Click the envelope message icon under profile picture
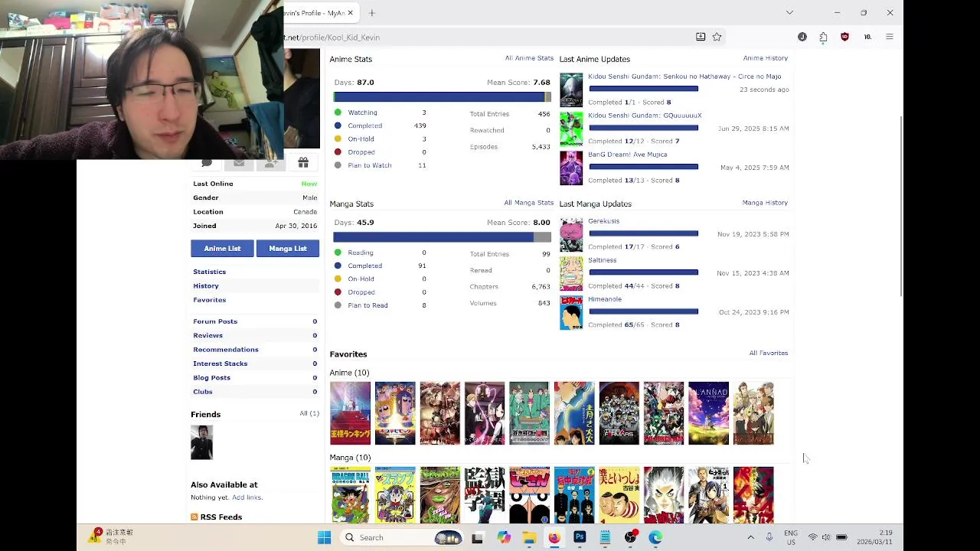This screenshot has height=551, width=980. tap(239, 162)
